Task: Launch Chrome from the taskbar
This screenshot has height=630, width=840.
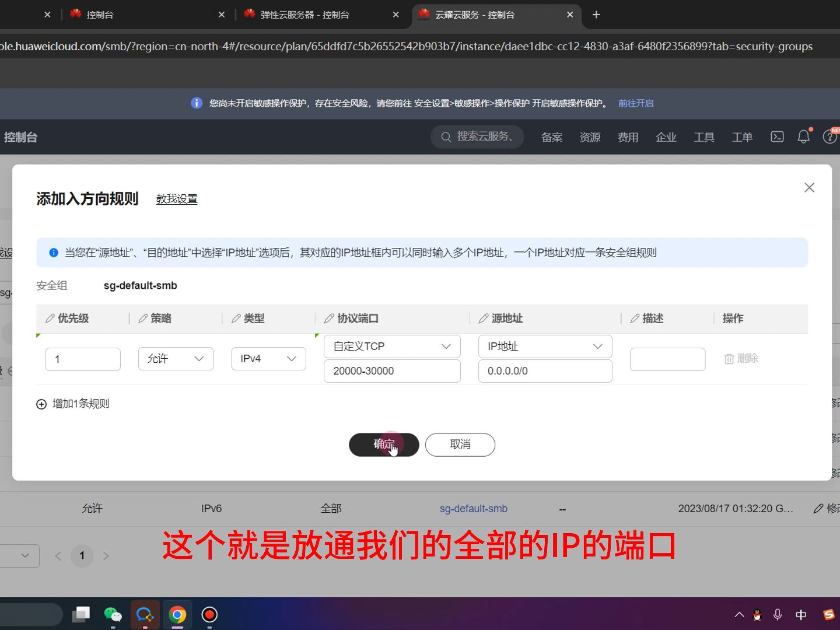Action: (177, 614)
